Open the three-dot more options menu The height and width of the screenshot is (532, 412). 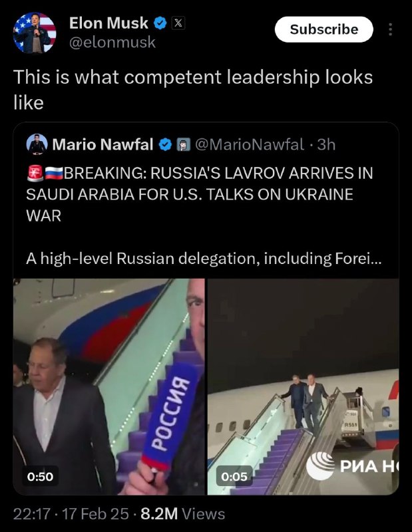click(390, 30)
